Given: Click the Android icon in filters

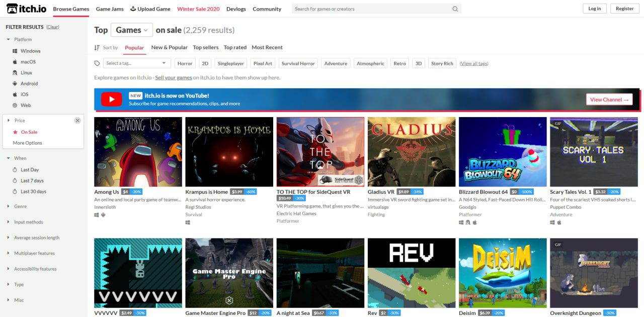Looking at the screenshot, I should [15, 83].
